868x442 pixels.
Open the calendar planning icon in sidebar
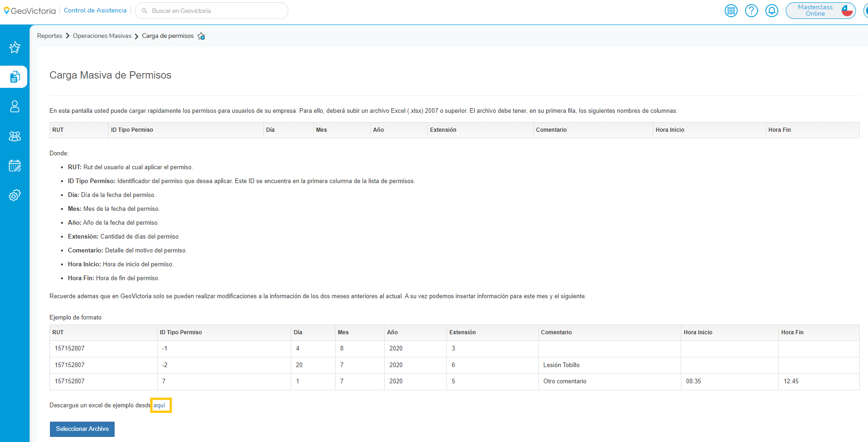15,166
